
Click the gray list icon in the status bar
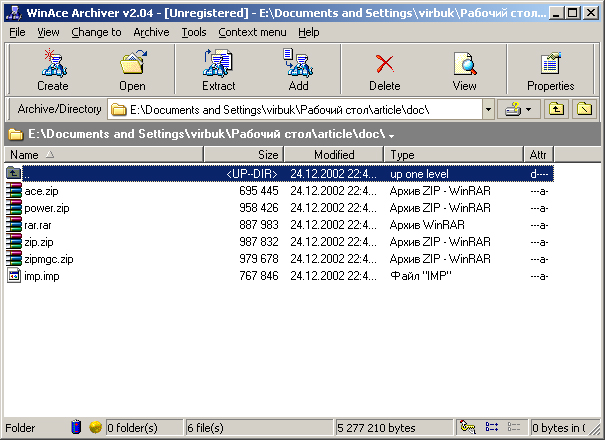coord(514,427)
